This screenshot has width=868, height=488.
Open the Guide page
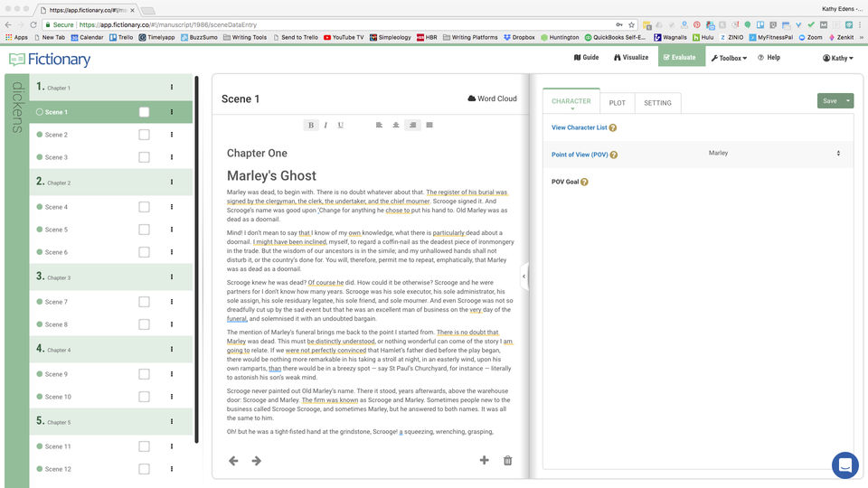tap(586, 57)
